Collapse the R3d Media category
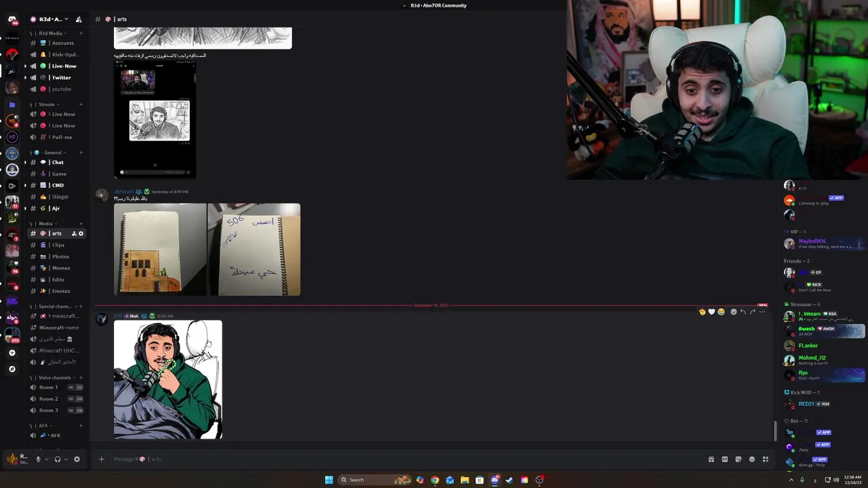Image resolution: width=868 pixels, height=488 pixels. (x=50, y=33)
